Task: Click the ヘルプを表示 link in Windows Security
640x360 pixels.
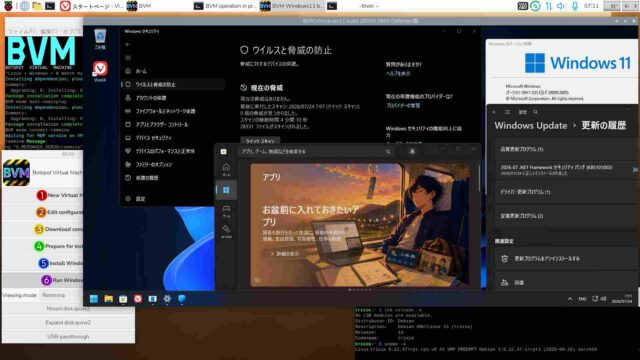Action: 398,73
